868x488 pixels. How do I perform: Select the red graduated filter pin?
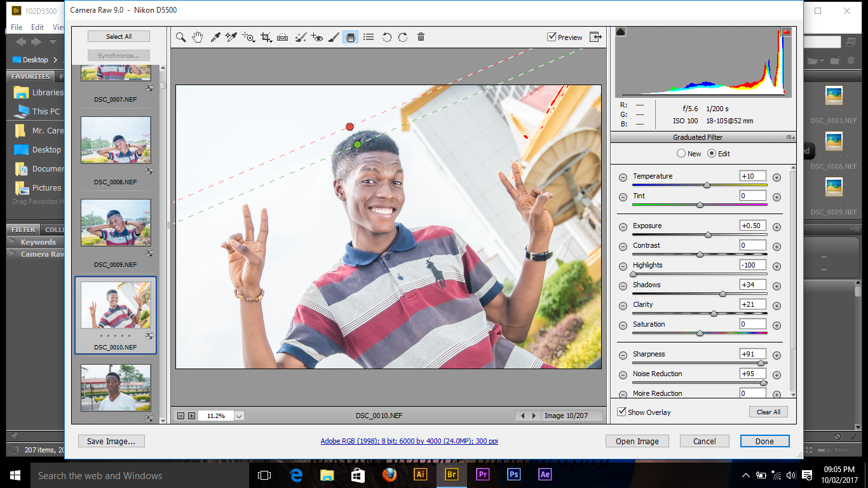(349, 127)
